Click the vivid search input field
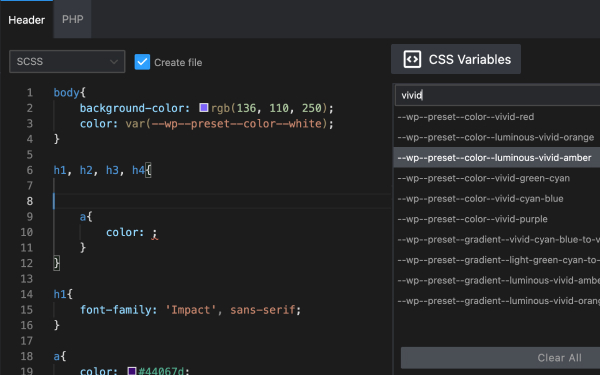 pyautogui.click(x=497, y=95)
